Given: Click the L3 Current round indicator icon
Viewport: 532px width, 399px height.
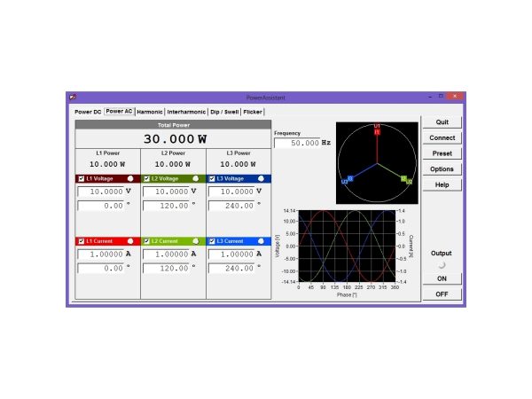Looking at the screenshot, I should coord(262,240).
